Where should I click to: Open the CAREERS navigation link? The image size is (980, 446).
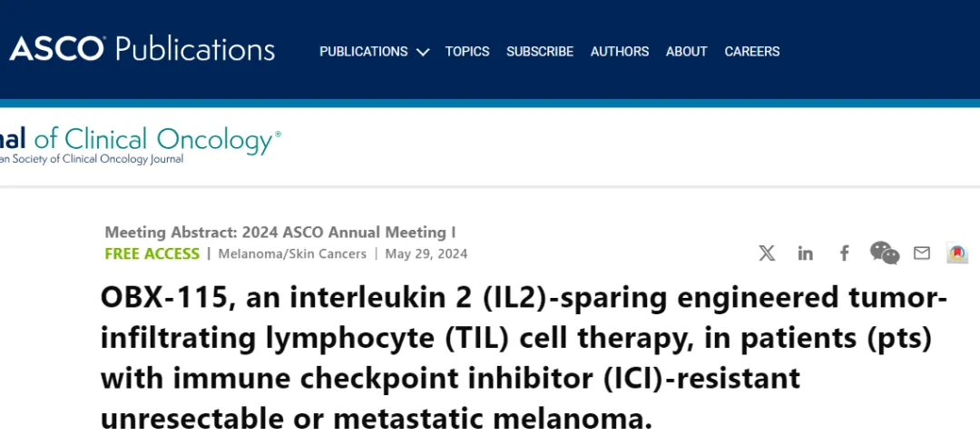point(752,51)
